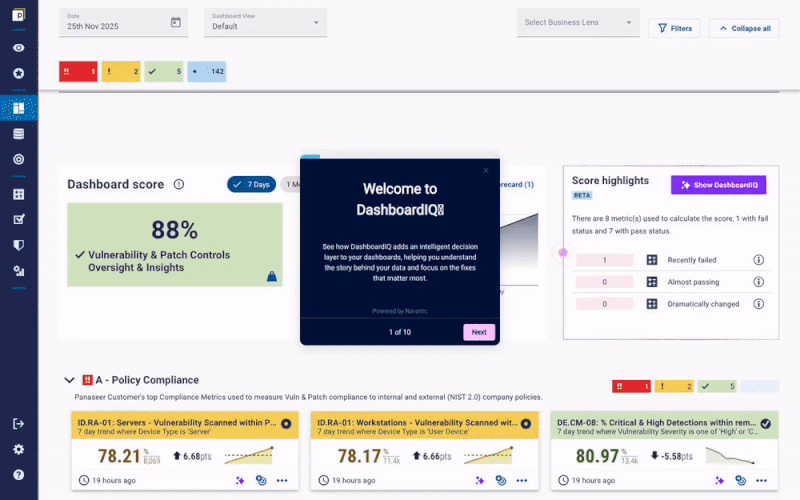Click the 78.21 value on Servers card
The width and height of the screenshot is (800, 500).
click(x=119, y=456)
